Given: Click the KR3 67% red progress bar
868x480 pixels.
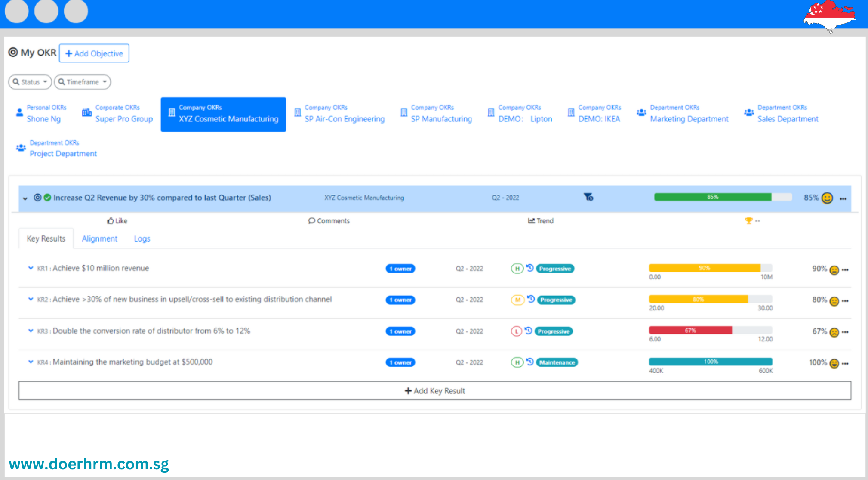Looking at the screenshot, I should [x=711, y=330].
